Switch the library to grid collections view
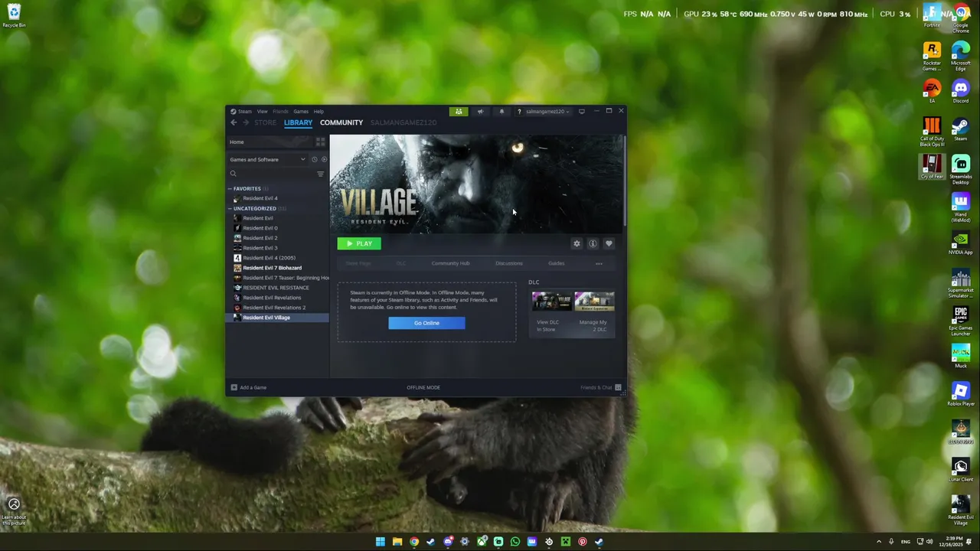 pos(320,142)
